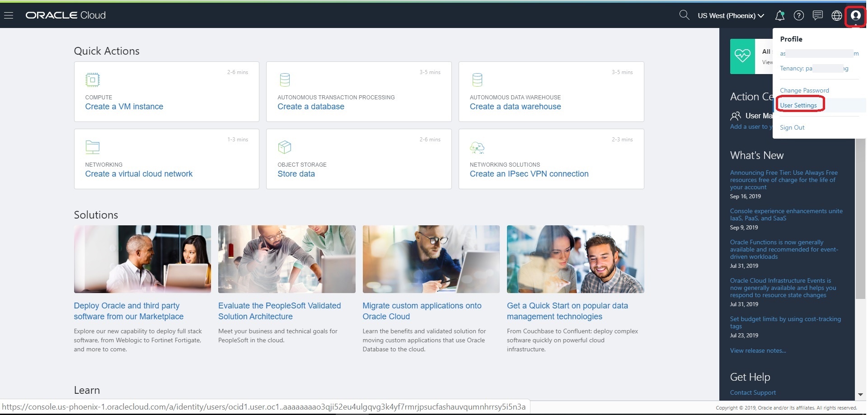Image resolution: width=868 pixels, height=415 pixels.
Task: Open the Announcing Free Tier news link
Action: [784, 180]
